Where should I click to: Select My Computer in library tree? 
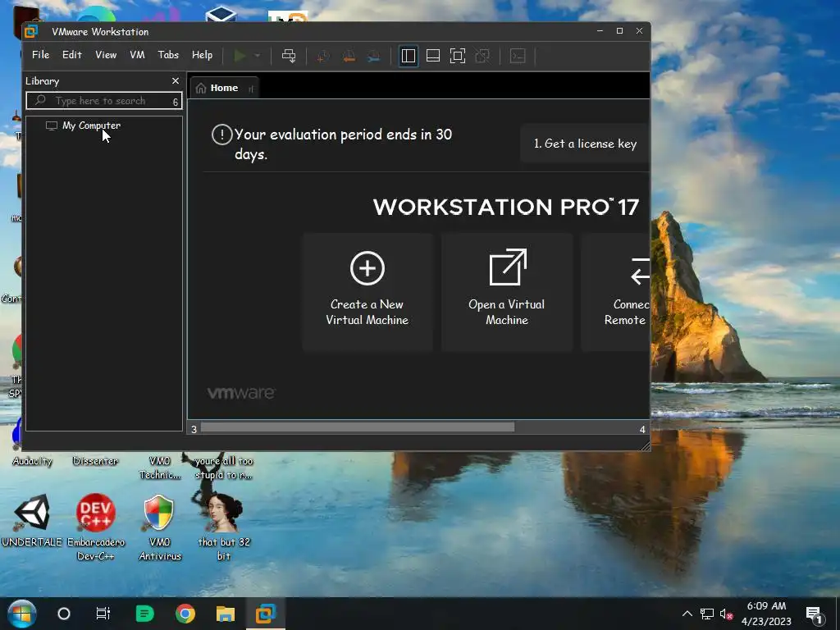(91, 126)
